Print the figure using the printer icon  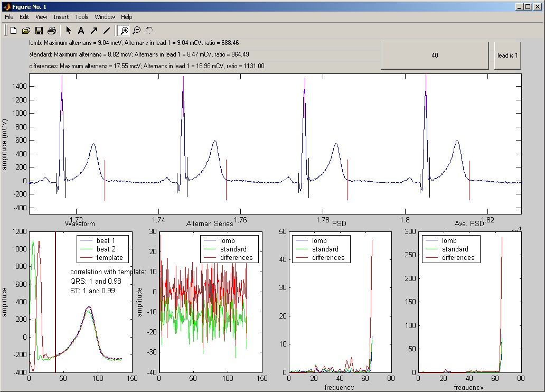(x=52, y=31)
